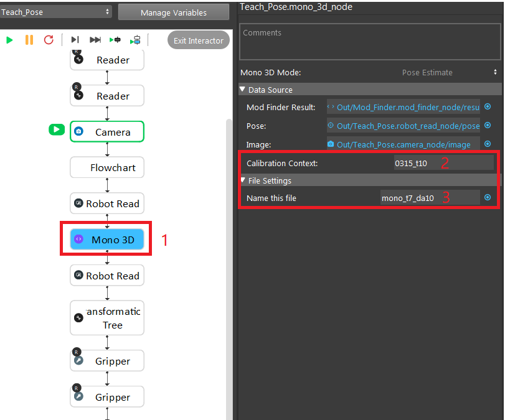The image size is (505, 420).
Task: Click the 'Name this file' label
Action: (271, 198)
